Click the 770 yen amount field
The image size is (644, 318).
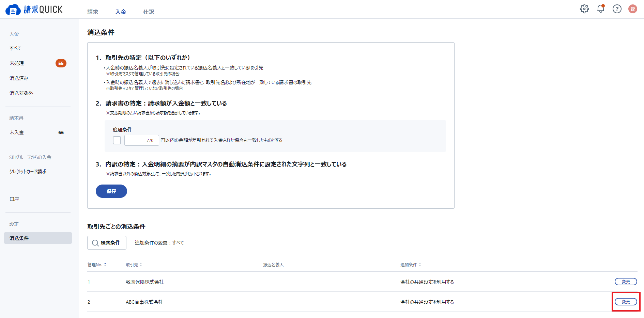(141, 140)
